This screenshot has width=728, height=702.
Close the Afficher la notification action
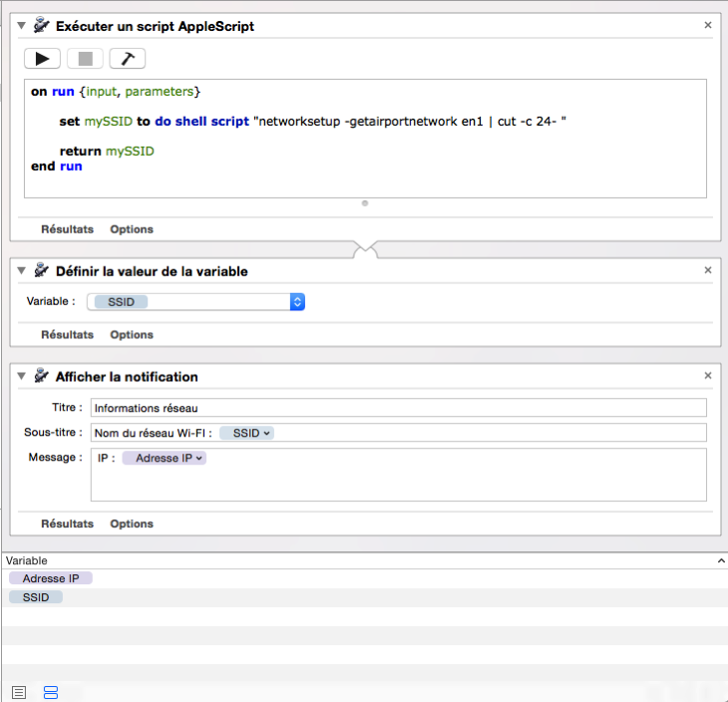pyautogui.click(x=708, y=376)
